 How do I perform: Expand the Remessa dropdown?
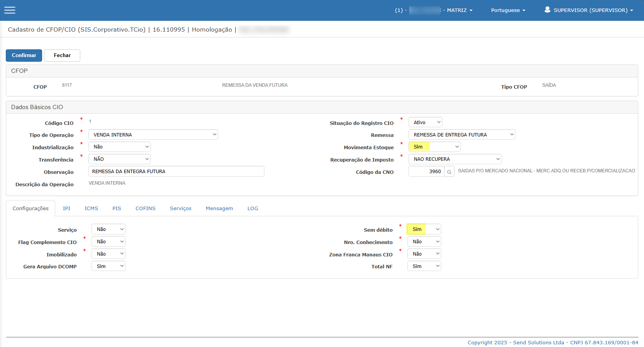pyautogui.click(x=462, y=135)
